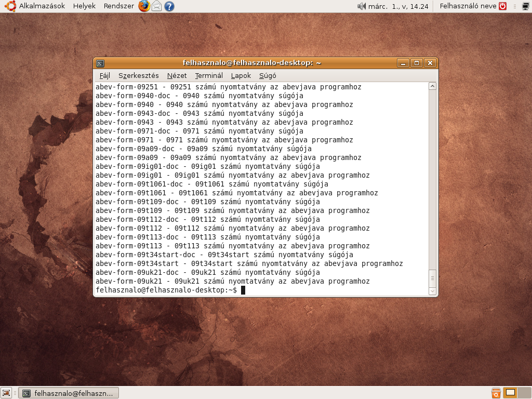
Task: Minimize the terminal window
Action: [x=403, y=63]
